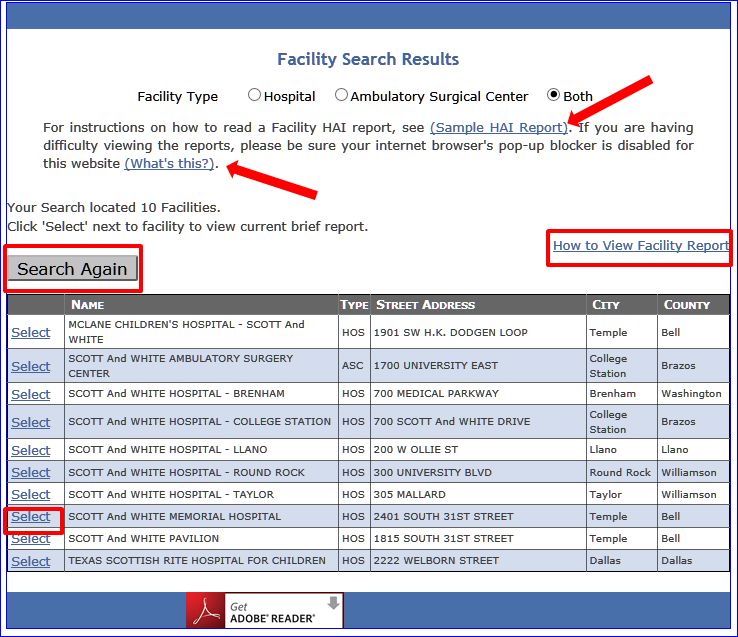Click the County column header

686,305
